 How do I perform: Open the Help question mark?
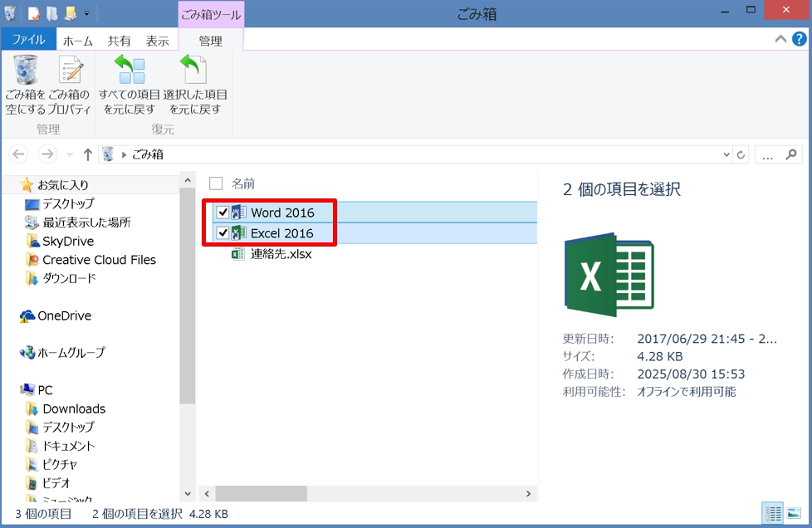pos(799,39)
